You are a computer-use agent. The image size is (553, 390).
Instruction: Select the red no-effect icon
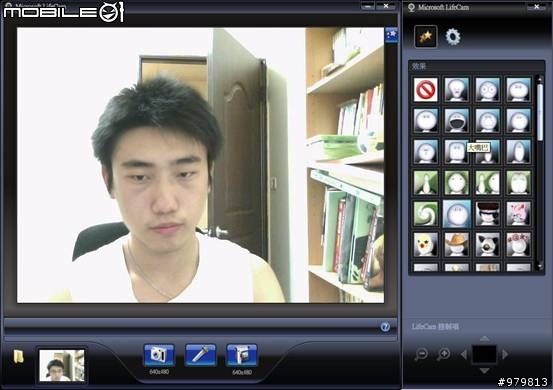click(426, 90)
